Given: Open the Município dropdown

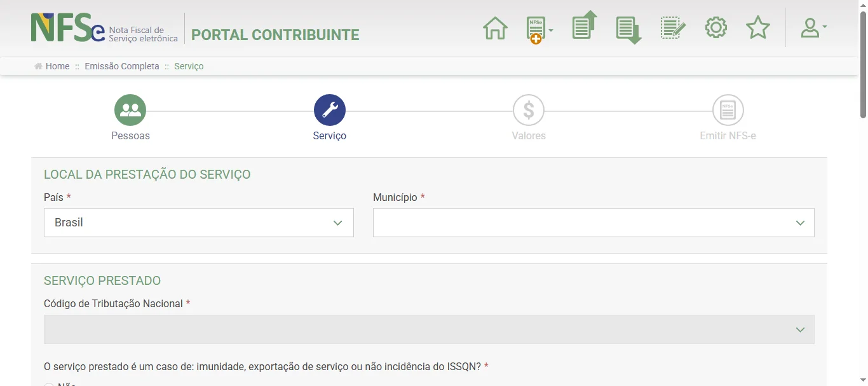Looking at the screenshot, I should click(593, 223).
